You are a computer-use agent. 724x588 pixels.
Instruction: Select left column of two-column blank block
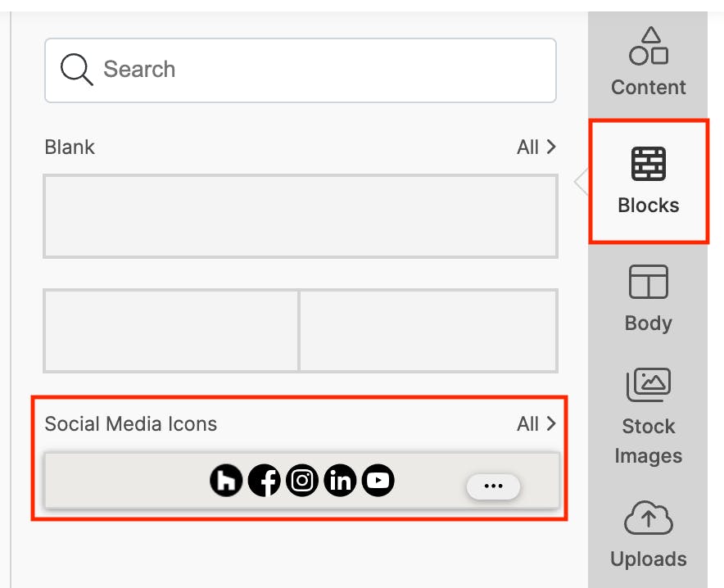tap(171, 330)
